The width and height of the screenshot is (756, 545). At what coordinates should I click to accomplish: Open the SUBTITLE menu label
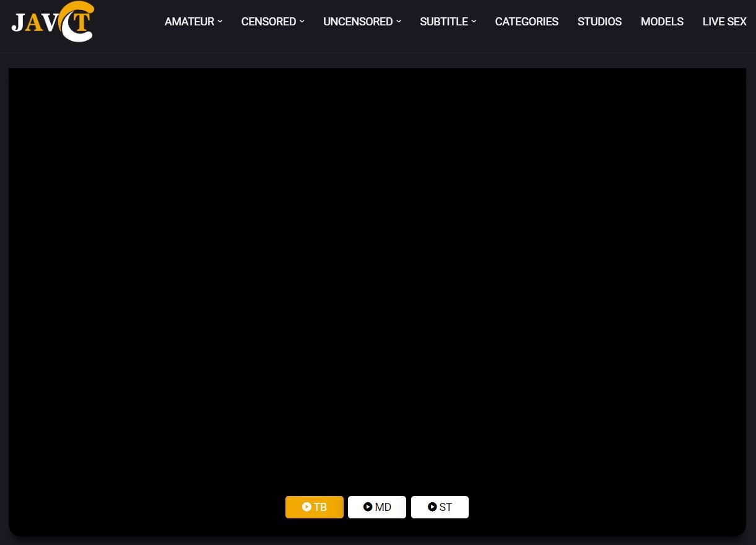tap(443, 22)
